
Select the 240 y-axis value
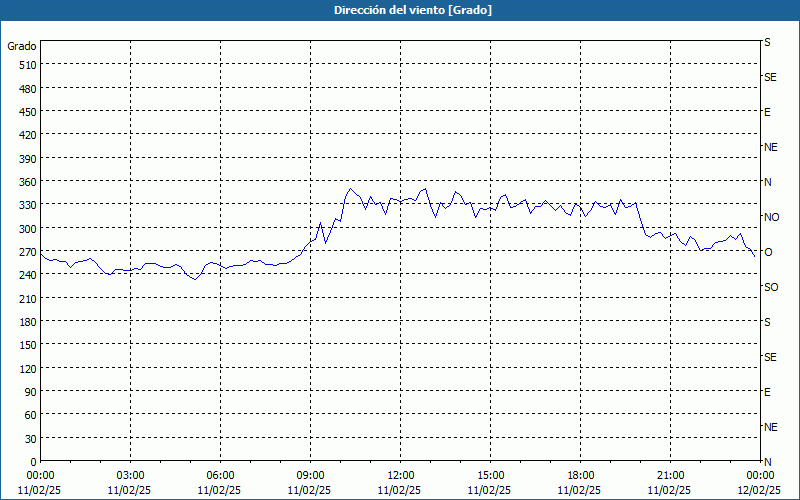click(29, 276)
